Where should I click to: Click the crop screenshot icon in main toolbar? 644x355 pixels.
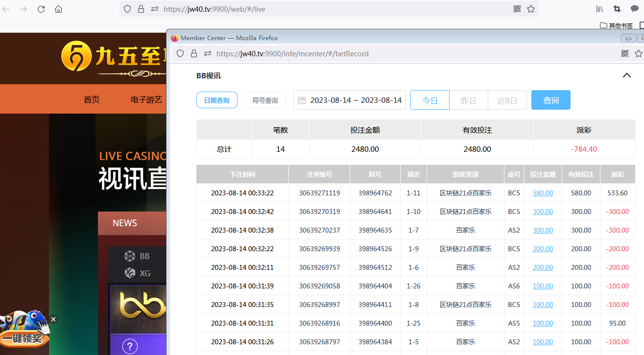click(617, 9)
